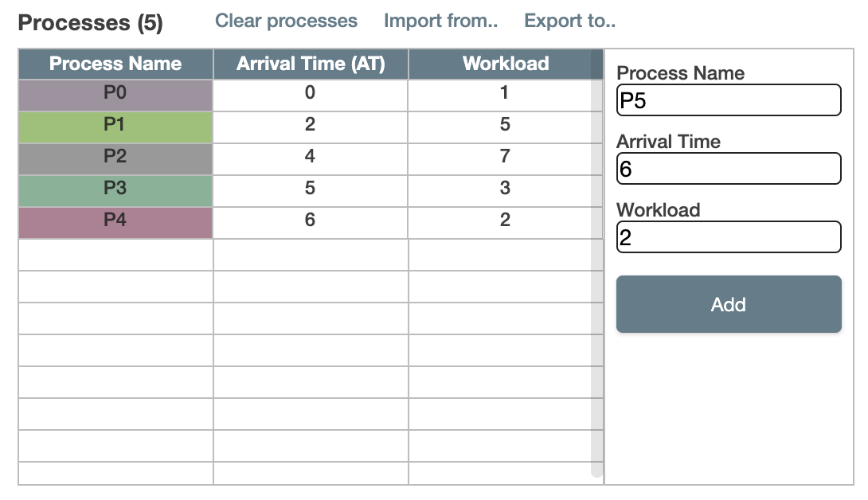
Task: Select the purple P0 row swatch
Action: (x=115, y=94)
